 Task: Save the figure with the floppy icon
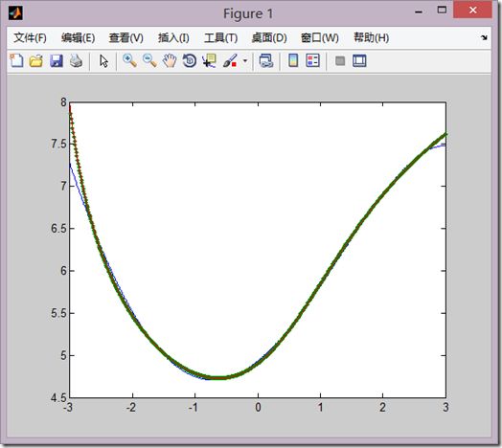pyautogui.click(x=57, y=60)
